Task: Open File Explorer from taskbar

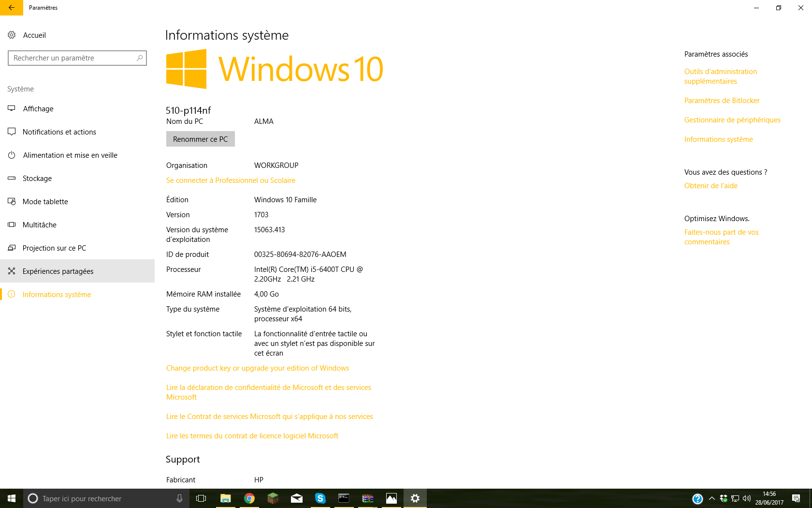Action: coord(225,498)
